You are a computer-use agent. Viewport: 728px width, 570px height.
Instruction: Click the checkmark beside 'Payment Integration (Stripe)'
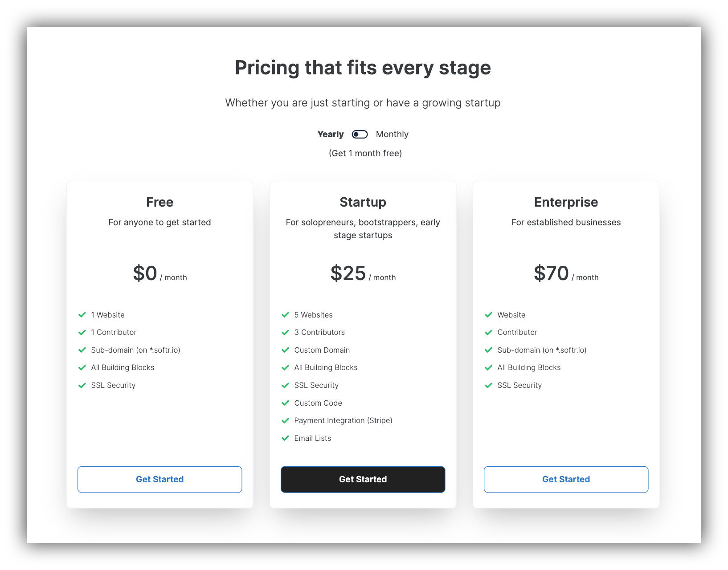(x=285, y=420)
